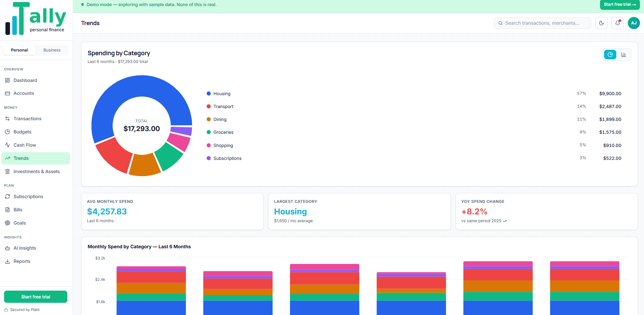Click Groceries green legend dot
Image resolution: width=644 pixels, height=315 pixels.
pos(209,132)
